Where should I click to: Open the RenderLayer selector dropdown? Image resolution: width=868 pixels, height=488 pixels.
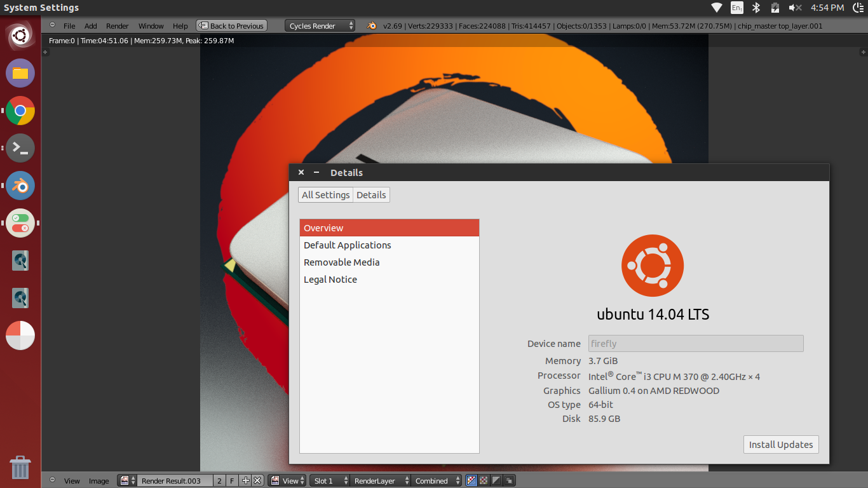coord(379,481)
